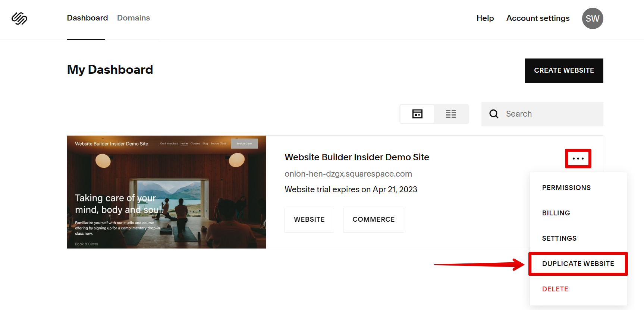Open the Dashboard tab

[87, 18]
